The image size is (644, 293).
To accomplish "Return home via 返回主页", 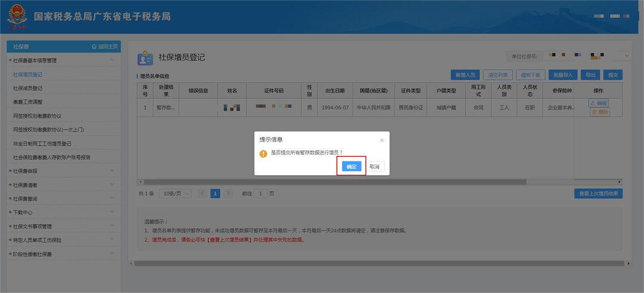I will pyautogui.click(x=105, y=47).
